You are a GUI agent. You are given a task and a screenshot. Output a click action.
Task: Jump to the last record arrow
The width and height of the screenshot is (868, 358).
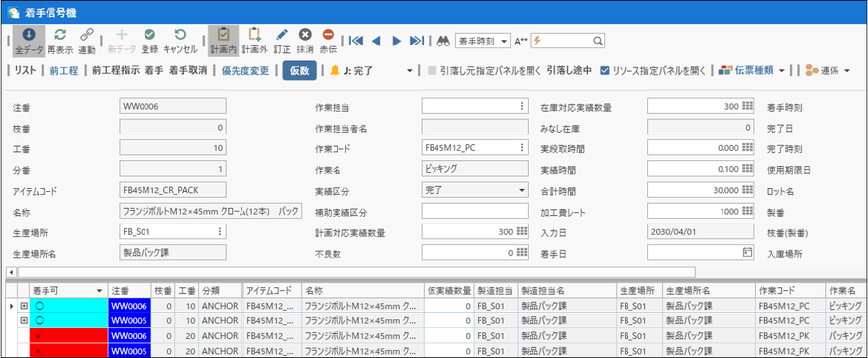click(416, 41)
